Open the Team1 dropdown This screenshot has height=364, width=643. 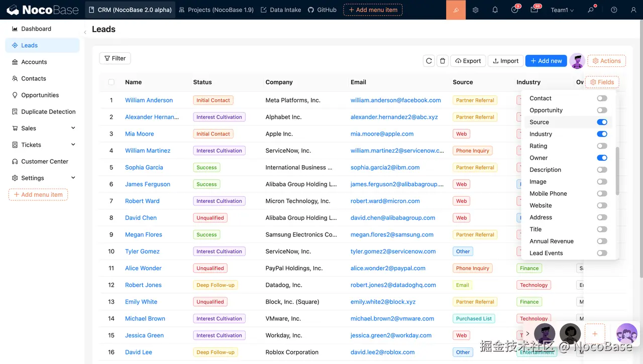(x=562, y=10)
